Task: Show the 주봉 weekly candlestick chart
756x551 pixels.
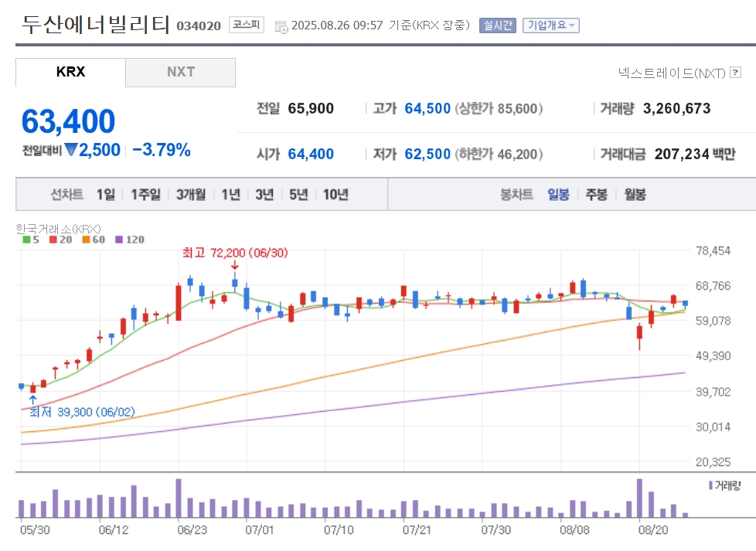Action: coord(597,194)
